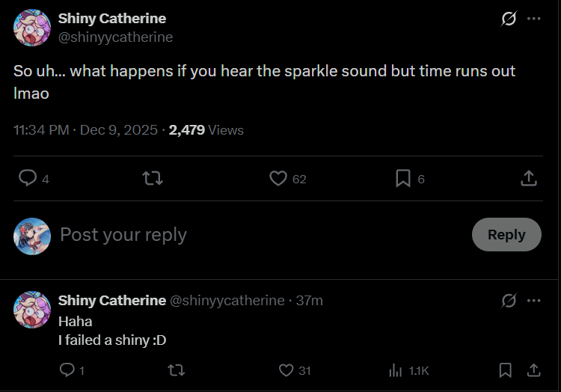The width and height of the screenshot is (561, 392).
Task: Open the more options menu on main post
Action: pos(533,19)
